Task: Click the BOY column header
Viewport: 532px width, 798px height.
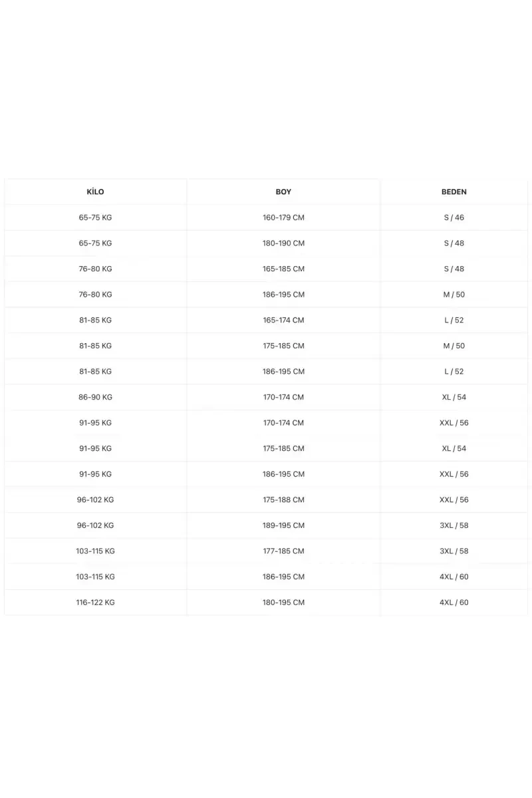Action: click(x=283, y=192)
